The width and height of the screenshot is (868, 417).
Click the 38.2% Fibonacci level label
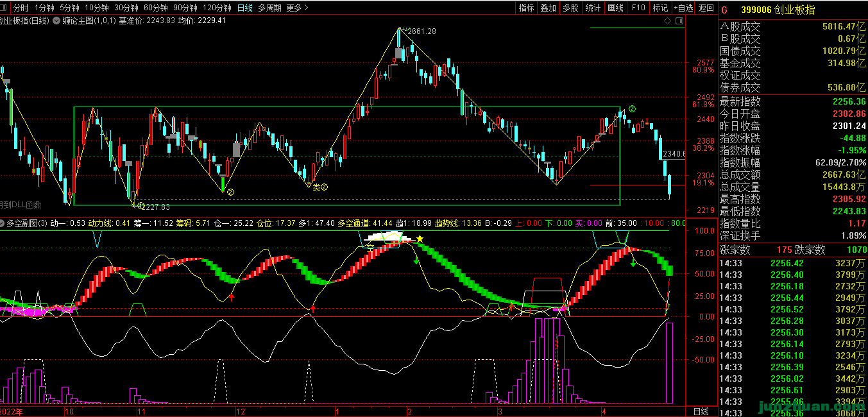pos(703,148)
